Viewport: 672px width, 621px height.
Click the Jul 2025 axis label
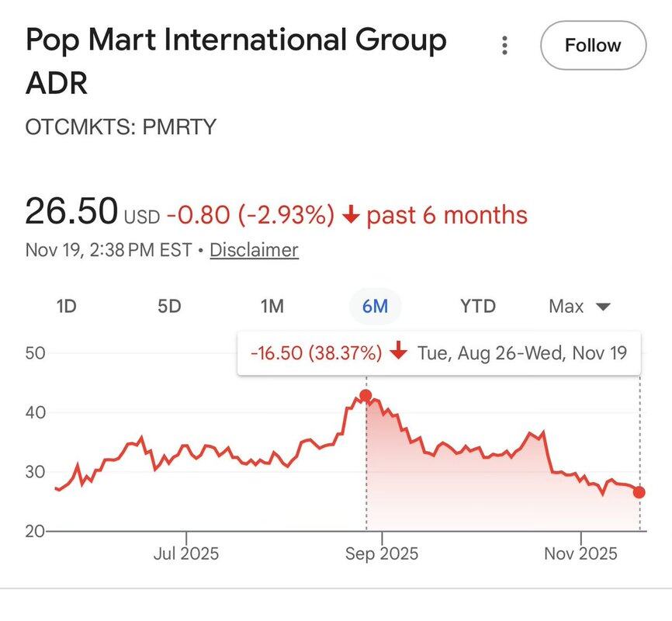[186, 554]
